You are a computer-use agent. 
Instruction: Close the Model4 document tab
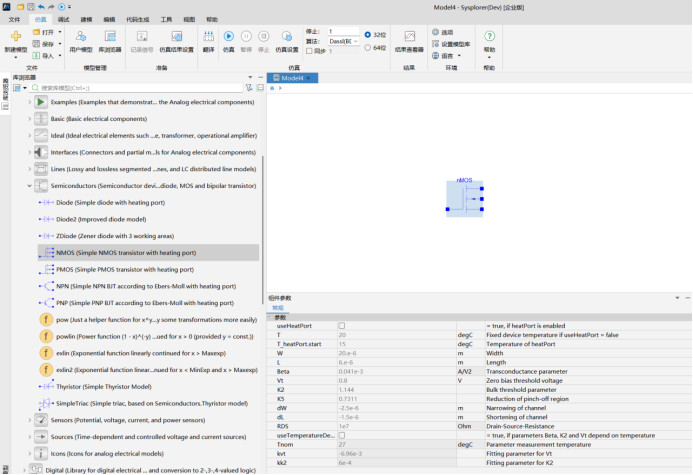tap(308, 78)
